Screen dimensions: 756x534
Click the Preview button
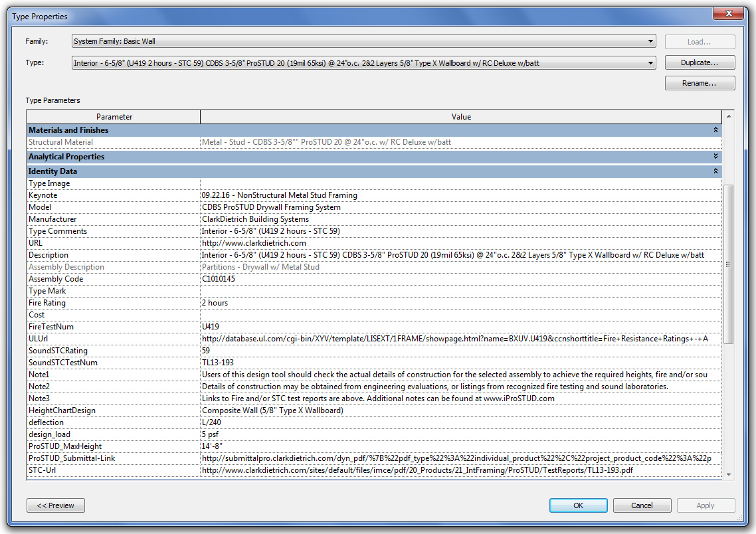55,505
